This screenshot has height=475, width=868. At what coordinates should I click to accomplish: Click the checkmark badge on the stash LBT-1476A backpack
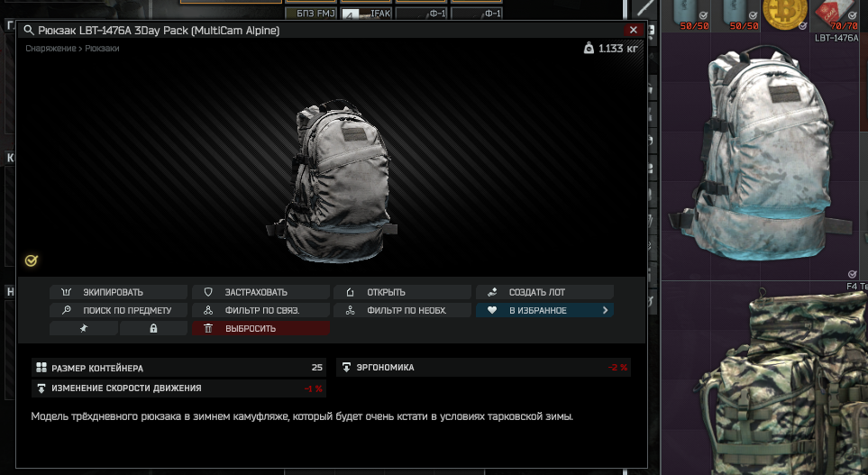[x=852, y=274]
